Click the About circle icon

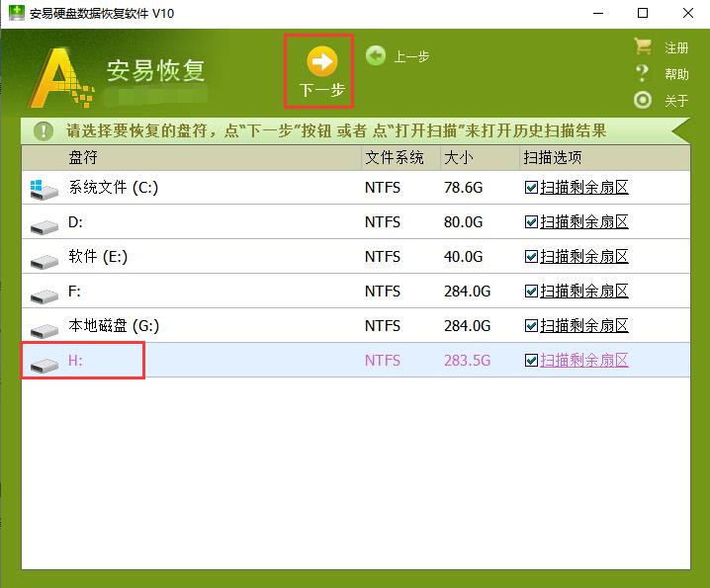coord(643,100)
